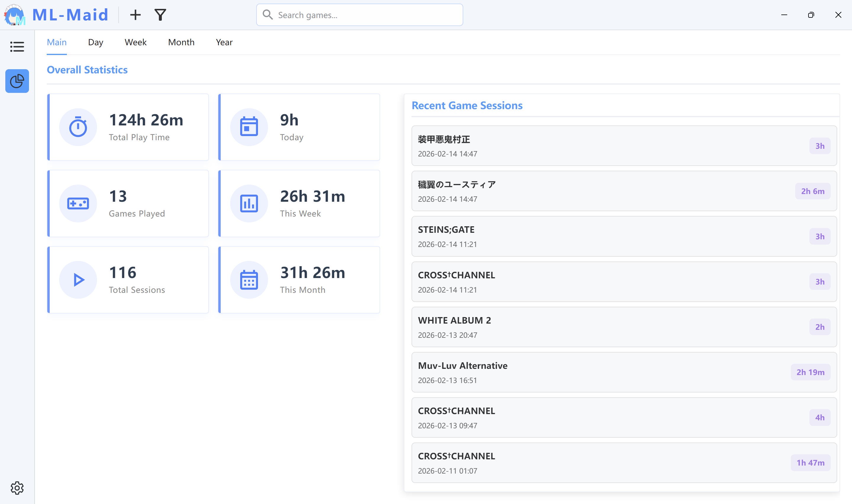Open CROSS†CHANNEL session dated 2026-02-11 01:07

coord(624,463)
